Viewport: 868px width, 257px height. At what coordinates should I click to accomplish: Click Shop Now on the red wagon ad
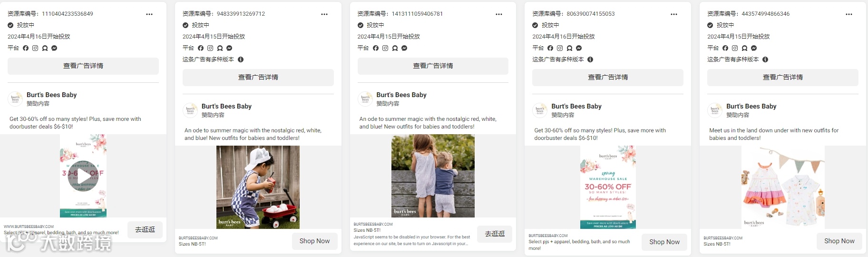coord(314,241)
